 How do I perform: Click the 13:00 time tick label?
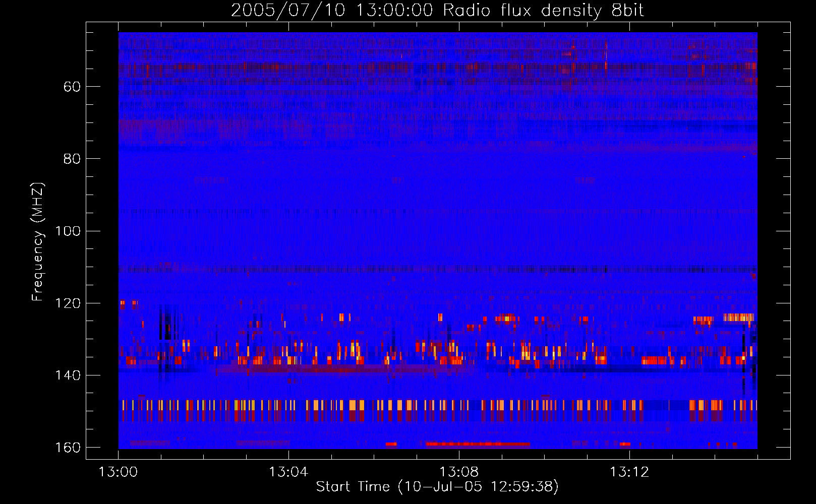coord(118,472)
